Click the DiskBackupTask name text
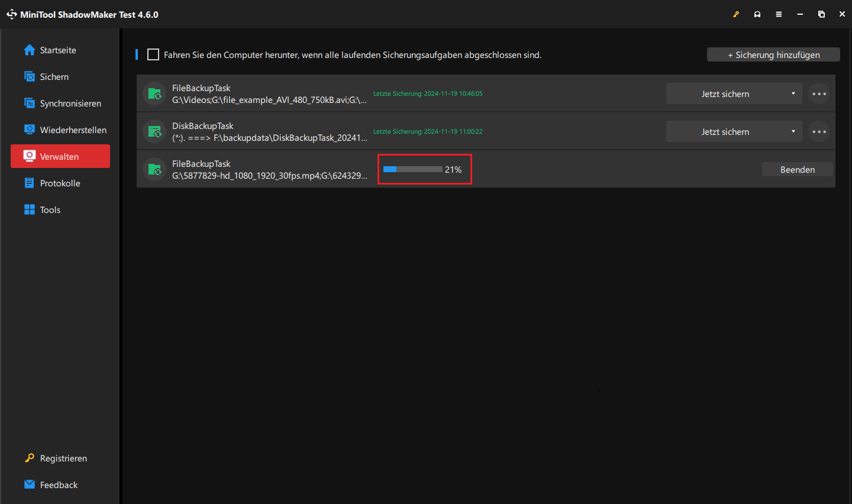852x504 pixels. (203, 126)
